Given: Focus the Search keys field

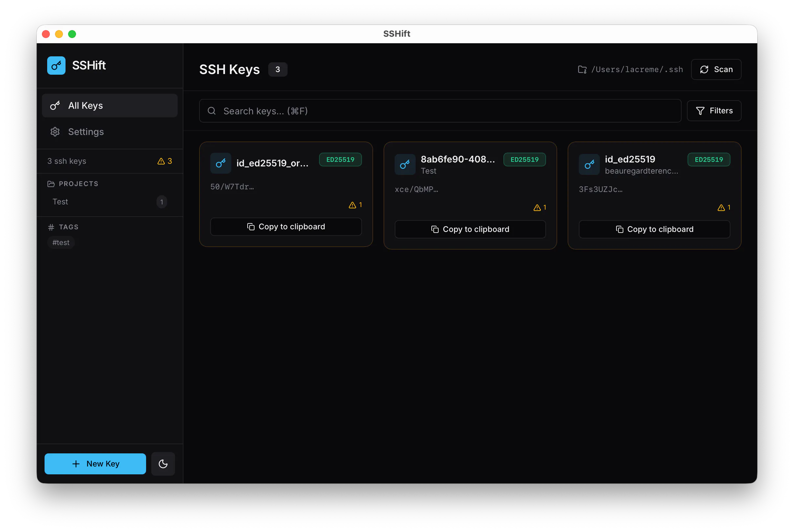Looking at the screenshot, I should (x=440, y=111).
